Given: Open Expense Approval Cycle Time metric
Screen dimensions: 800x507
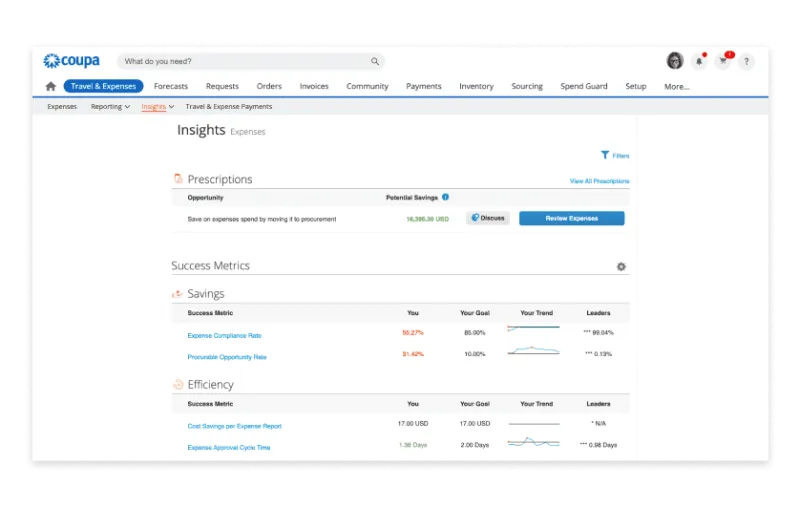Looking at the screenshot, I should [x=229, y=447].
